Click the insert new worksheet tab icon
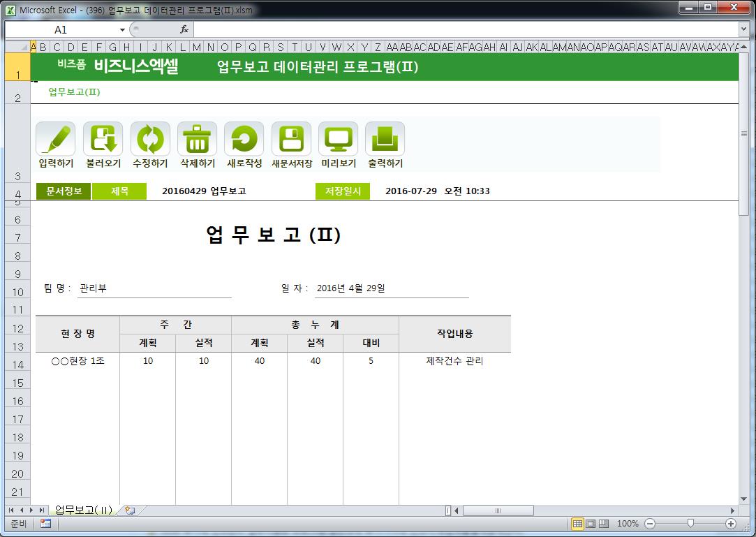The width and height of the screenshot is (756, 537). pyautogui.click(x=130, y=510)
